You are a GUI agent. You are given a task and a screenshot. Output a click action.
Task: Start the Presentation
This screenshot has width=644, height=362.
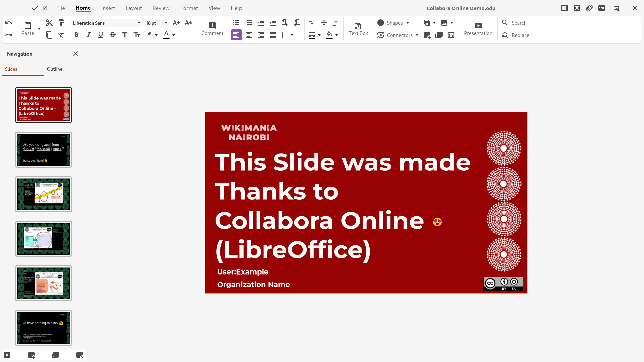(478, 29)
